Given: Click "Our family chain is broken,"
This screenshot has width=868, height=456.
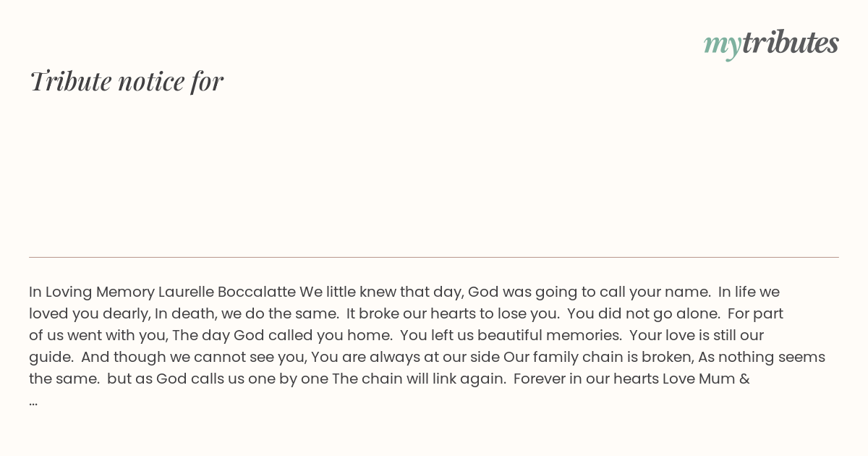Looking at the screenshot, I should click(599, 357).
